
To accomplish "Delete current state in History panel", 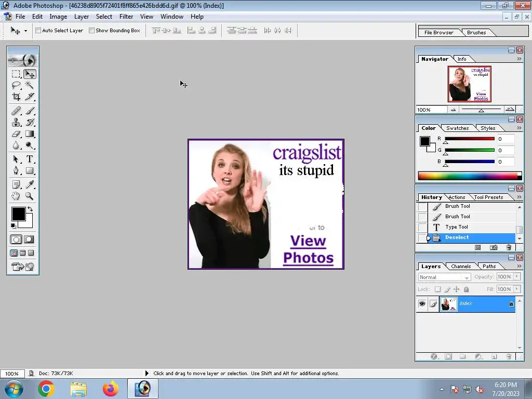I will point(509,247).
